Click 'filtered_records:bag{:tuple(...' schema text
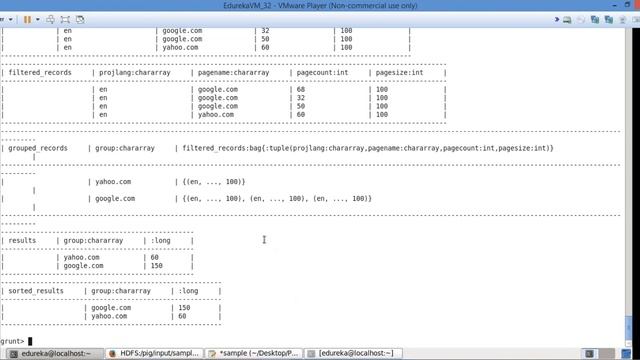The height and width of the screenshot is (360, 640). pos(368,148)
